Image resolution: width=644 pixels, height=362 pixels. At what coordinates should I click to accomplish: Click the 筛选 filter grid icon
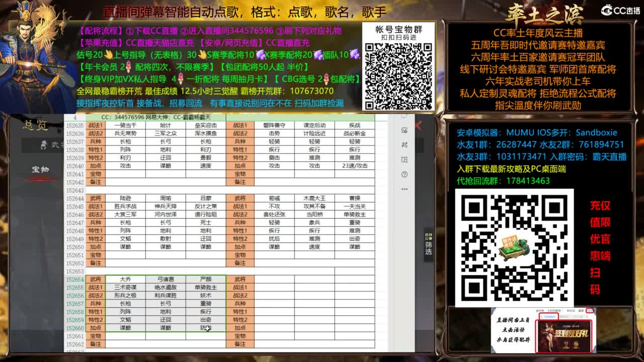(428, 236)
